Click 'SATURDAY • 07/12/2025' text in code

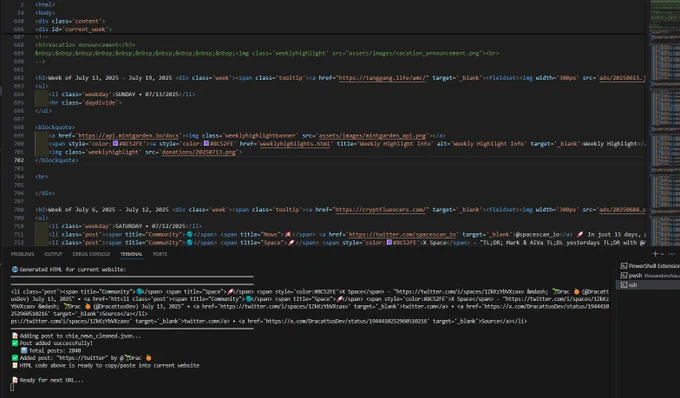(x=150, y=226)
